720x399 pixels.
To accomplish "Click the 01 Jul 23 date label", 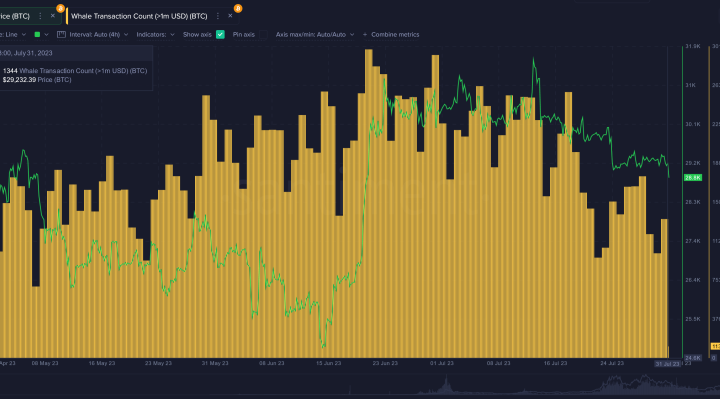I will tap(442, 363).
